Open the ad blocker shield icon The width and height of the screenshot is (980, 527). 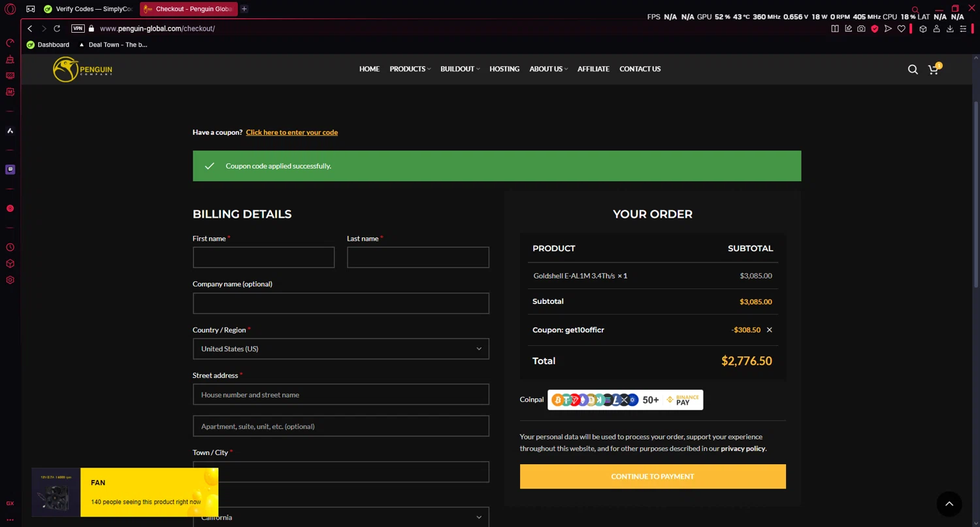[875, 29]
